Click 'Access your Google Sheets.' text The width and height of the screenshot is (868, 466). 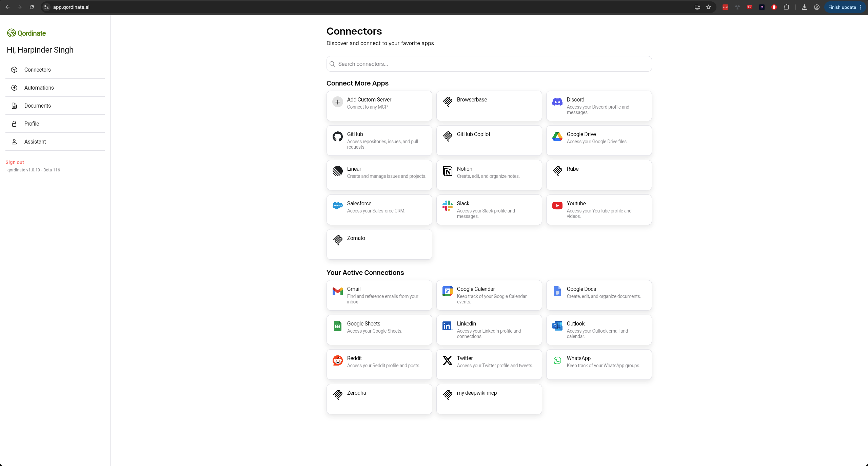[374, 331]
